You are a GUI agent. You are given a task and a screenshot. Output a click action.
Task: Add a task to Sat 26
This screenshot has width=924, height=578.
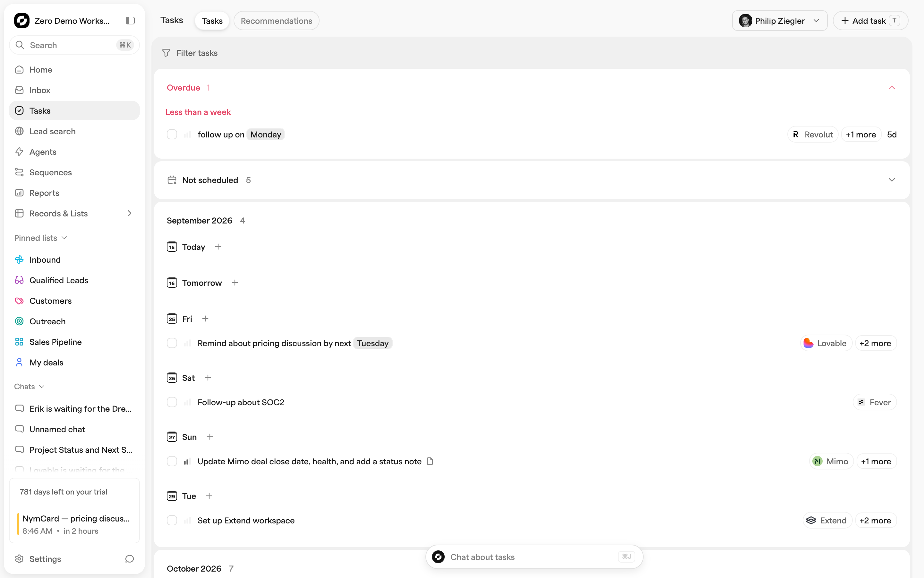tap(208, 378)
